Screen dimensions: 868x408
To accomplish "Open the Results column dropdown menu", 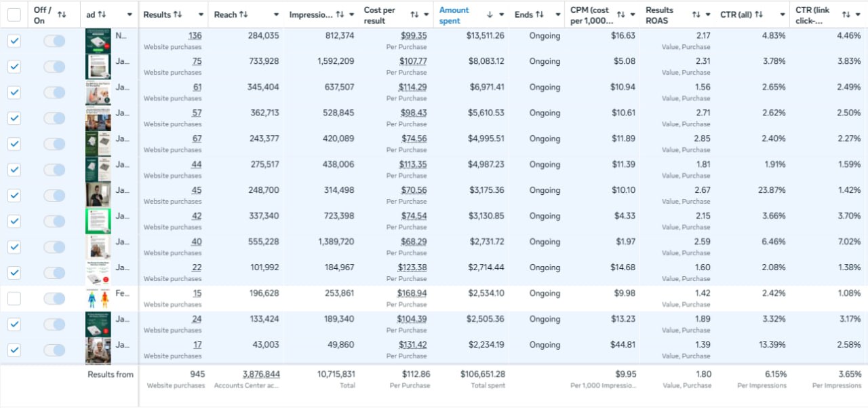I will [x=201, y=14].
